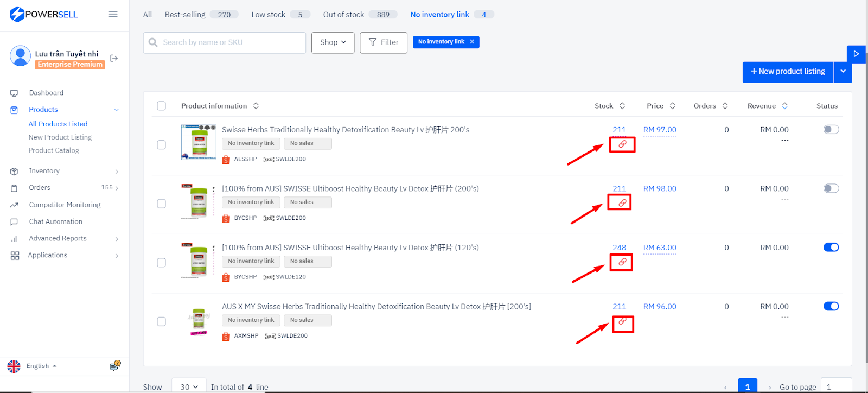The image size is (868, 393).
Task: Open All Products Listed in sidebar
Action: (x=58, y=124)
